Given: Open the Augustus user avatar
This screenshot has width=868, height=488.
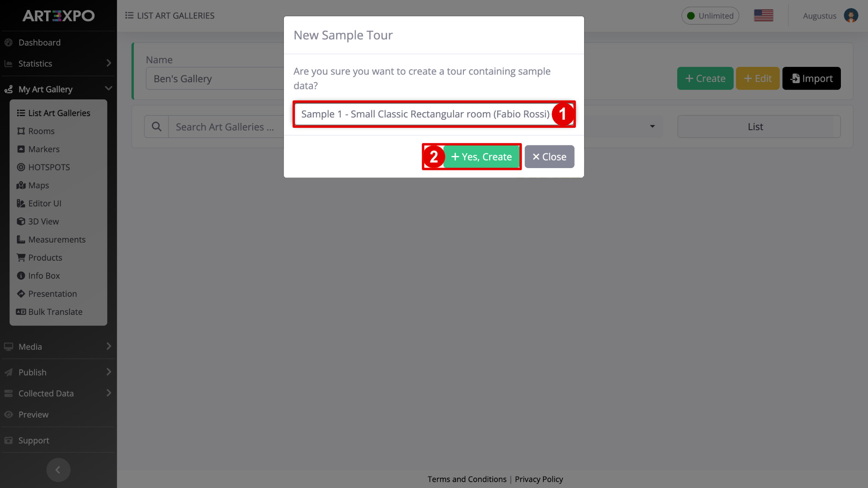Looking at the screenshot, I should pos(851,15).
